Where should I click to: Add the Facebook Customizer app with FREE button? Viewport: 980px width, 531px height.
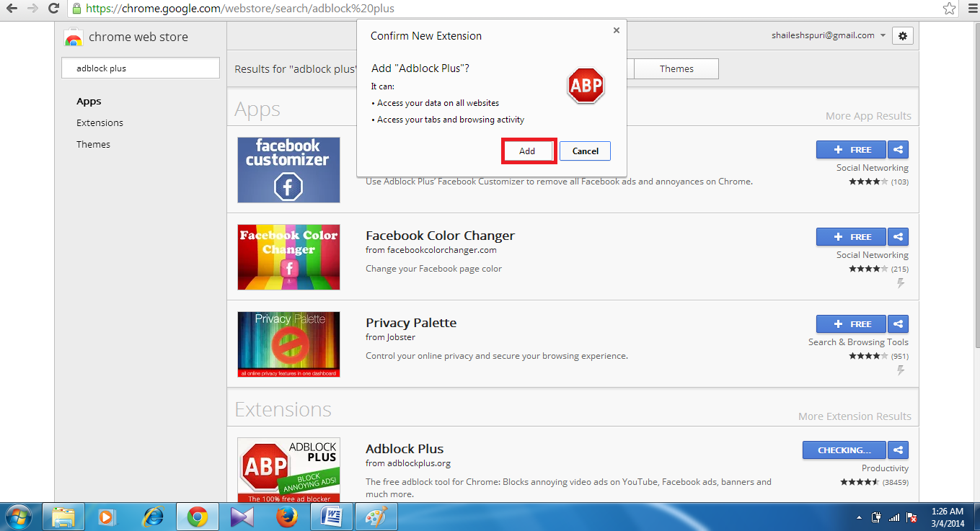(852, 150)
